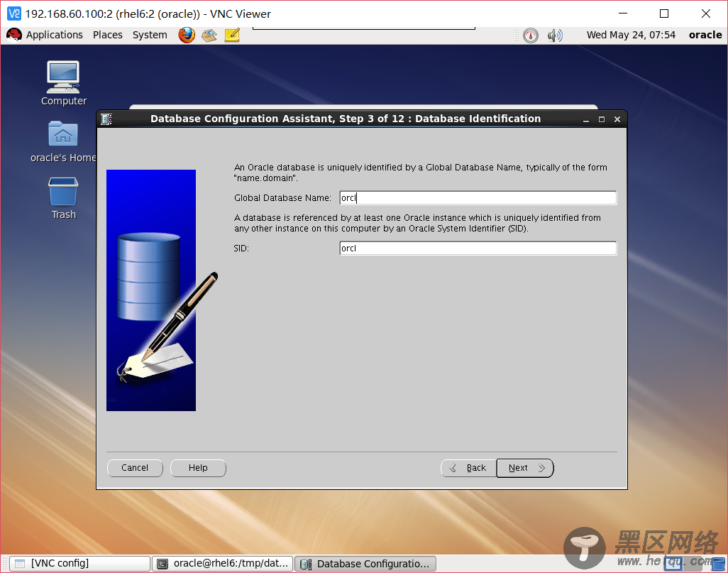
Task: Open Help for the database assistant
Action: [198, 468]
